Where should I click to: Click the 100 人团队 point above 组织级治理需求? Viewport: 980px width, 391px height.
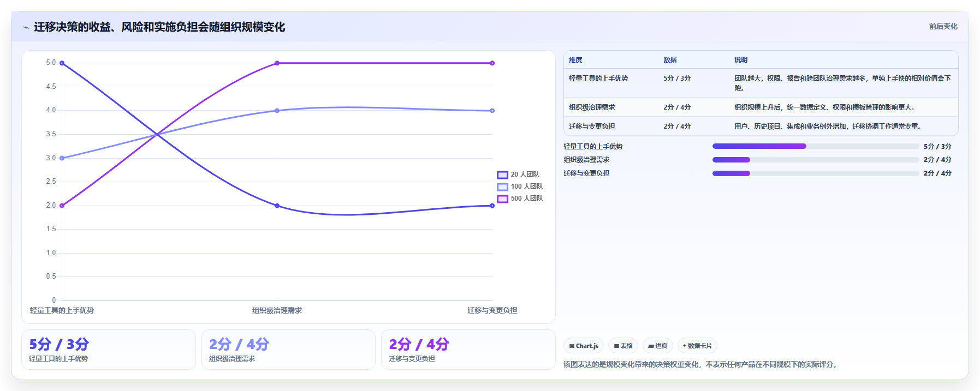pos(277,111)
